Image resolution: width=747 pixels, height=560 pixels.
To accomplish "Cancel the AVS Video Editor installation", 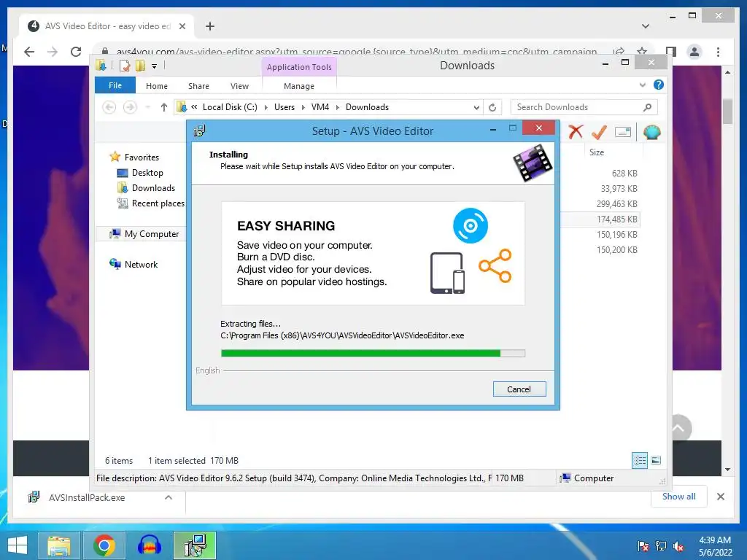I will coord(519,389).
